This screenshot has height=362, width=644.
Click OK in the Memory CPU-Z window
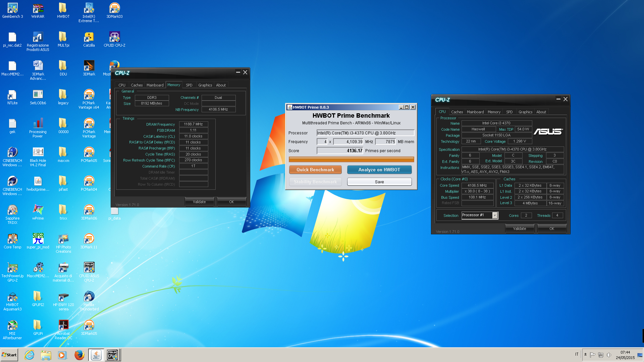tap(231, 202)
